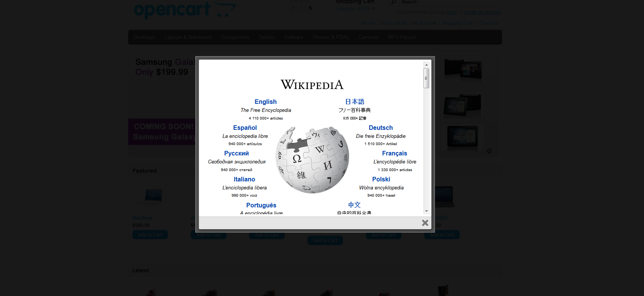Select US Dollar currency icon

[310, 8]
